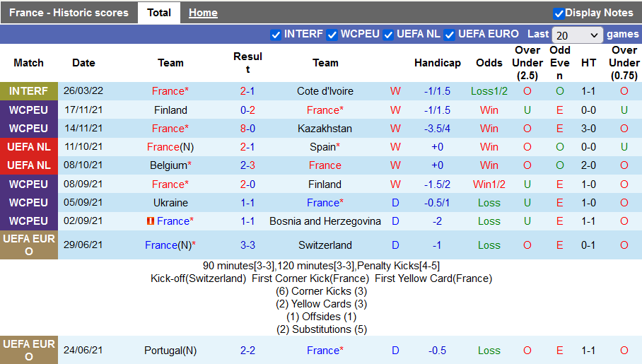The image size is (642, 364).
Task: Open the Home tab
Action: pos(203,13)
